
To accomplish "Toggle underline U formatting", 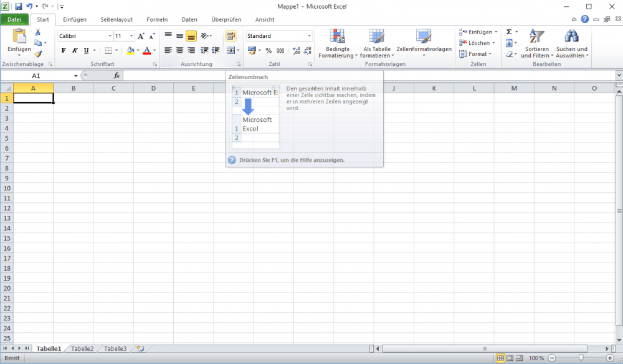I will click(86, 50).
